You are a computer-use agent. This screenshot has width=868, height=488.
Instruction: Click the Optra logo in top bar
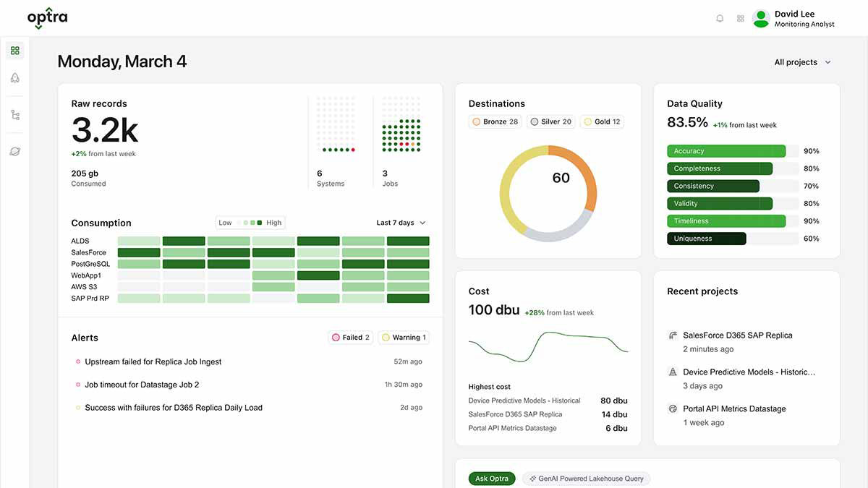click(47, 18)
